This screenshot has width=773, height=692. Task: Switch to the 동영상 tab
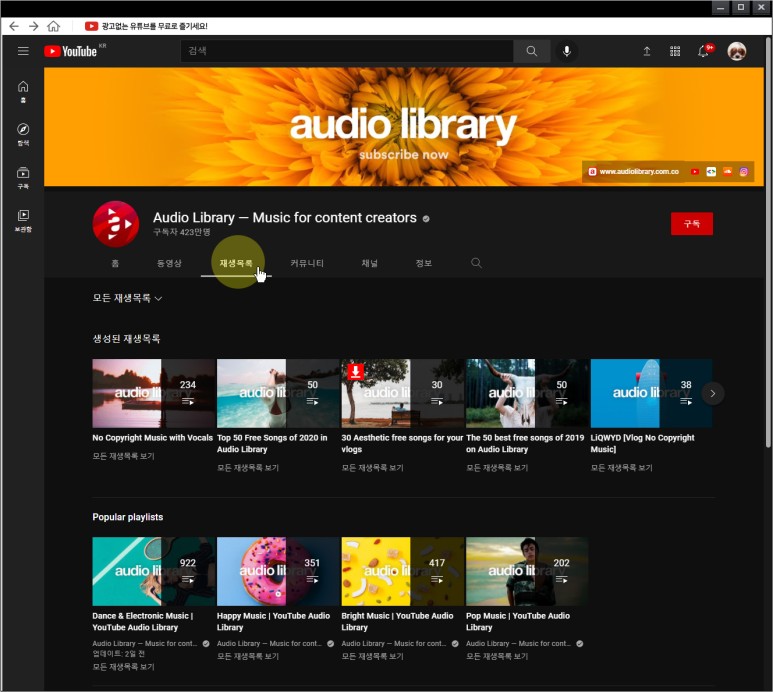click(x=169, y=263)
